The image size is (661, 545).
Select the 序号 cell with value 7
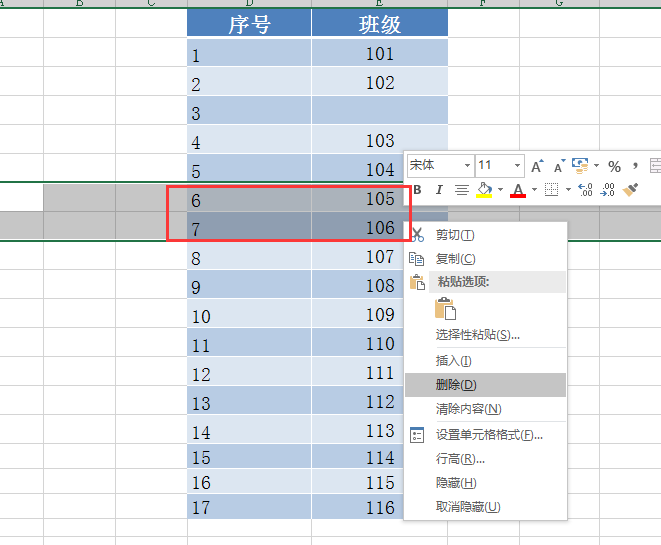[249, 226]
